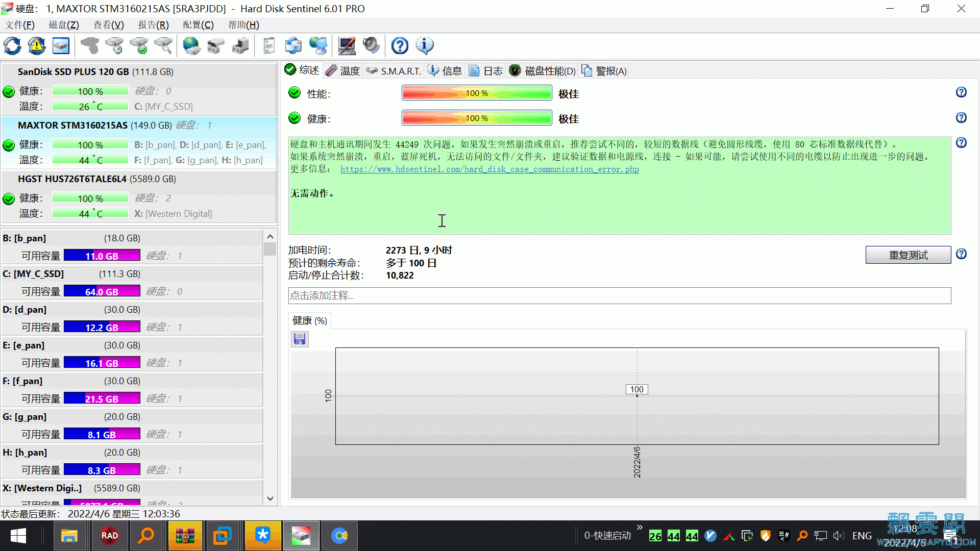The image size is (980, 551).
Task: Click the blue-framed disk panel toolbar icon
Action: click(x=61, y=46)
